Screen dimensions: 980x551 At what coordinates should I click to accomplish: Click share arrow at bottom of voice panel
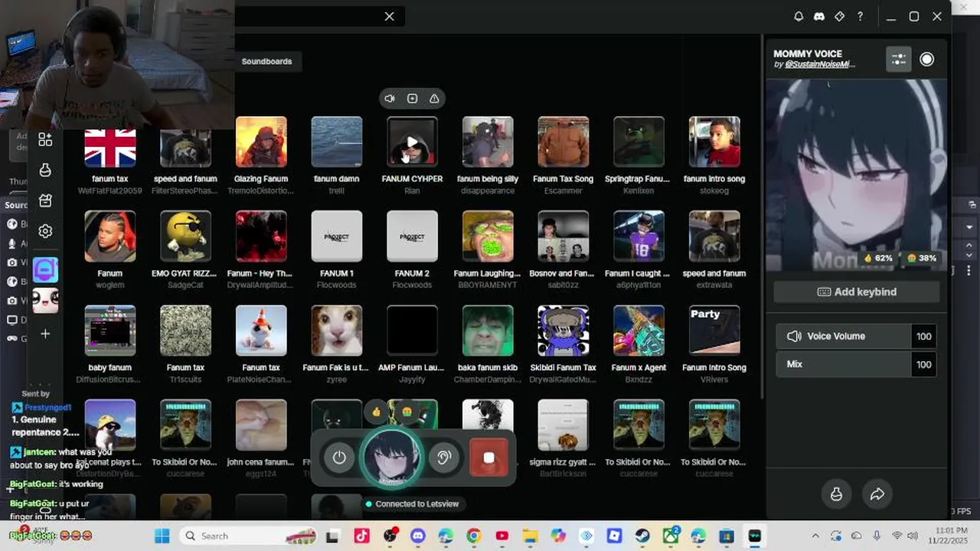point(877,494)
